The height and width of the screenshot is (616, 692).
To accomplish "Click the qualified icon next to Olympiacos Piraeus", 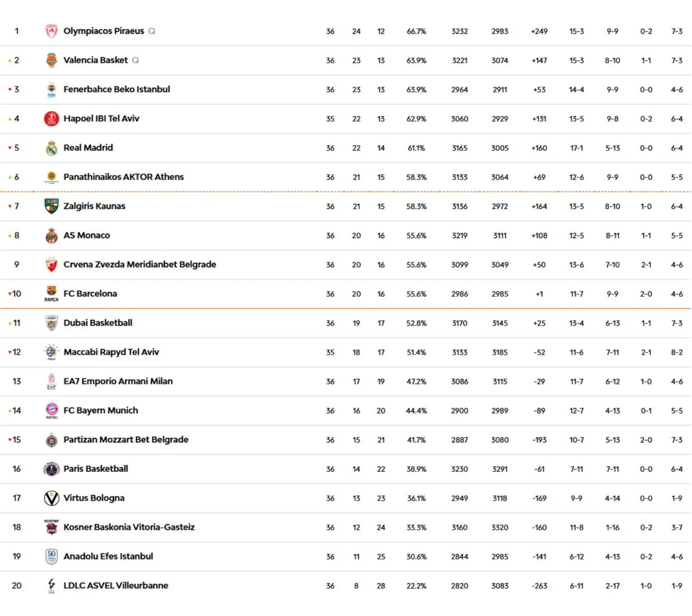I will 152,31.
